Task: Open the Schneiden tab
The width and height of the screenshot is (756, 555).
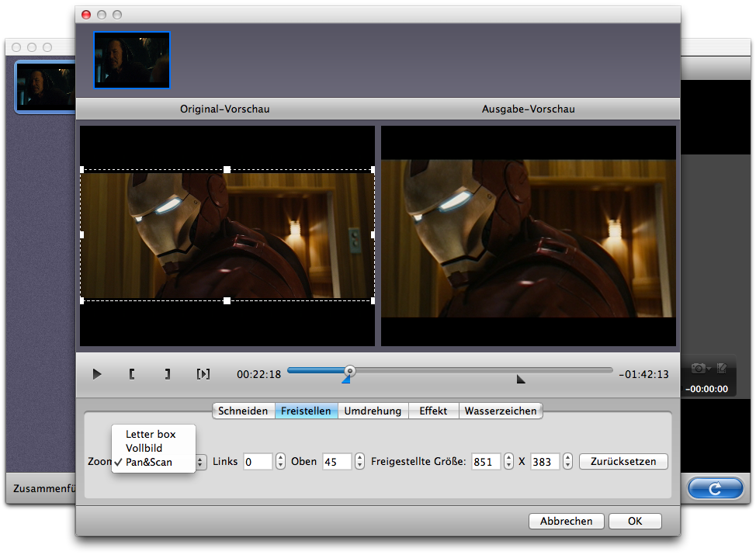Action: (x=243, y=411)
